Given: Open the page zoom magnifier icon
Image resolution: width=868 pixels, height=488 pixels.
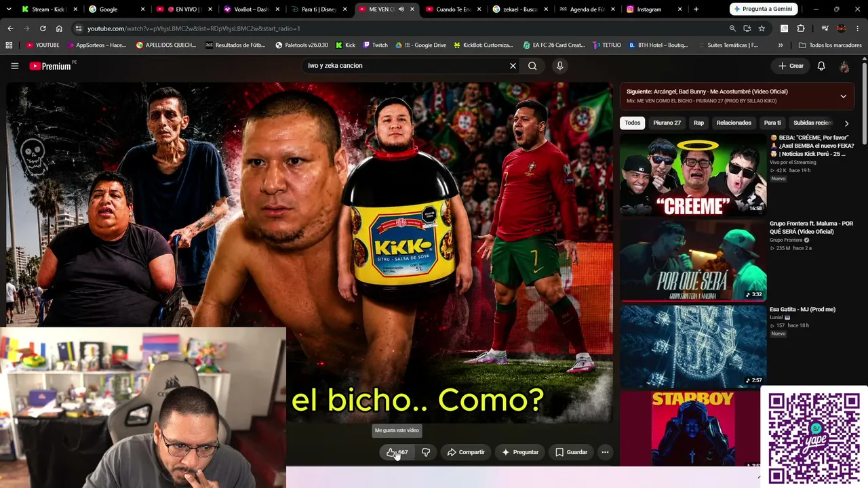Looking at the screenshot, I should point(732,28).
